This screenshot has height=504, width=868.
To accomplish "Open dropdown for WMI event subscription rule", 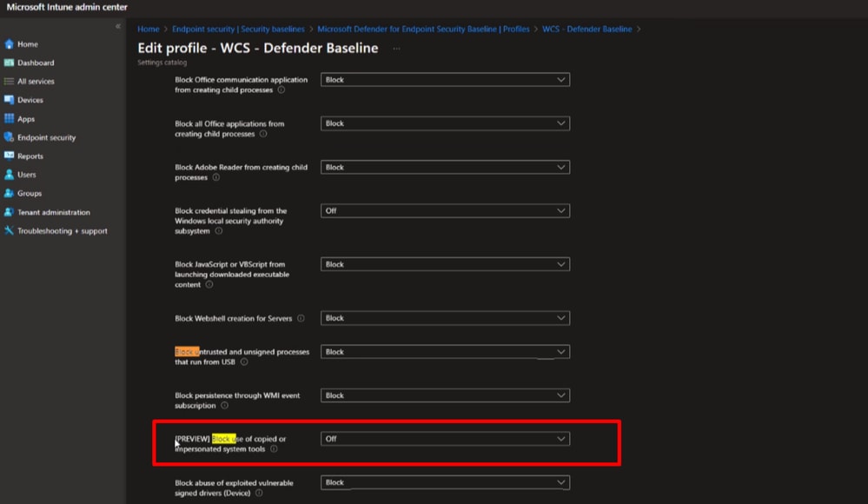I will click(x=445, y=395).
